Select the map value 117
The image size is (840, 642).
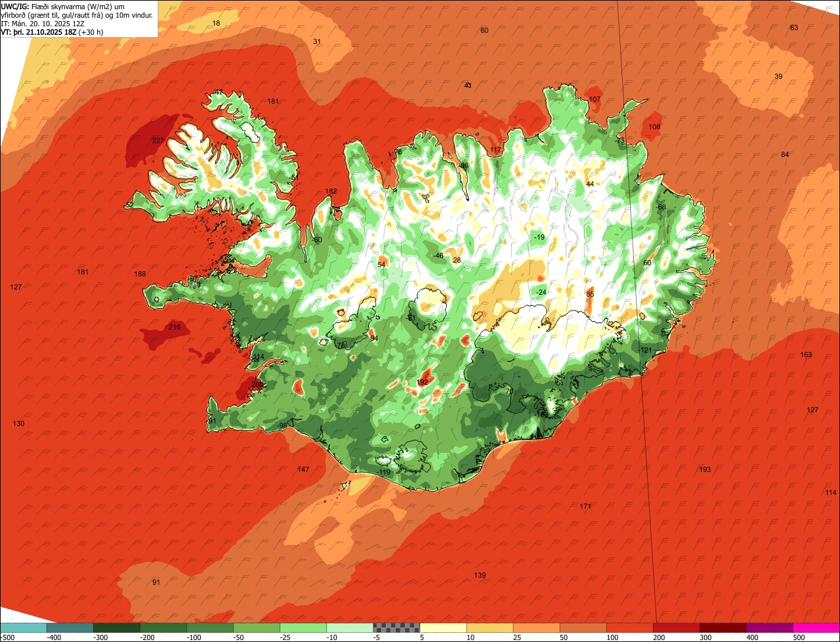point(495,150)
